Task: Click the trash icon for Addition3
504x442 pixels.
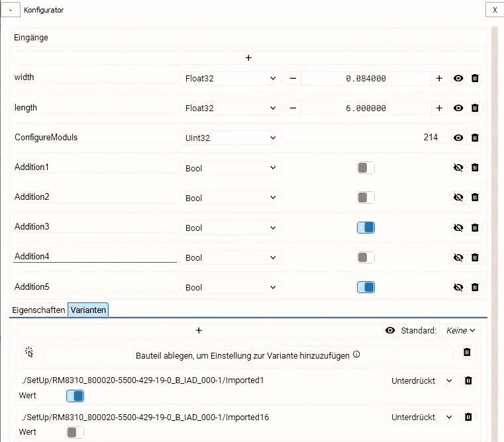Action: [475, 228]
